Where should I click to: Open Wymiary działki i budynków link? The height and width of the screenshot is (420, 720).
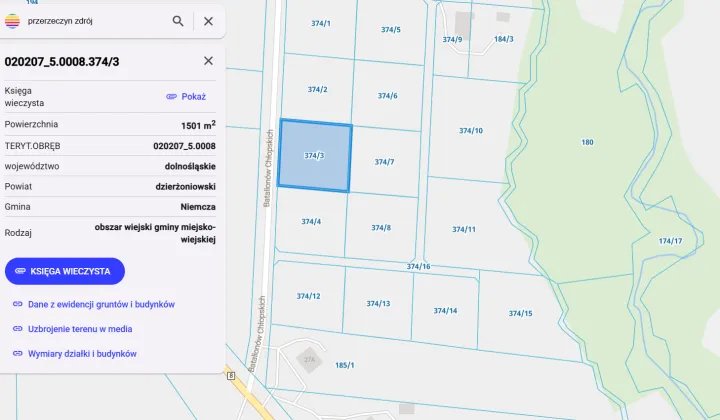point(82,354)
